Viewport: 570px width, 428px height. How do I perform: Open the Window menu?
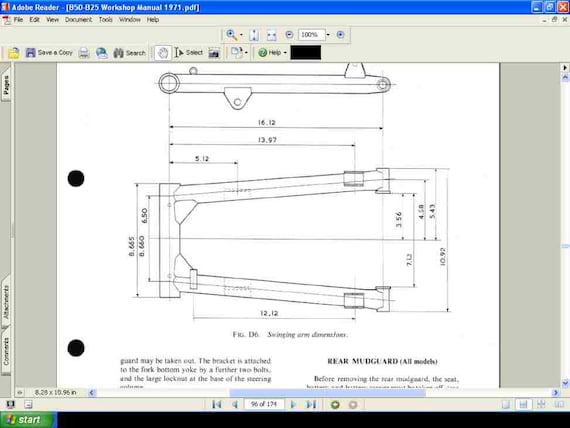130,20
